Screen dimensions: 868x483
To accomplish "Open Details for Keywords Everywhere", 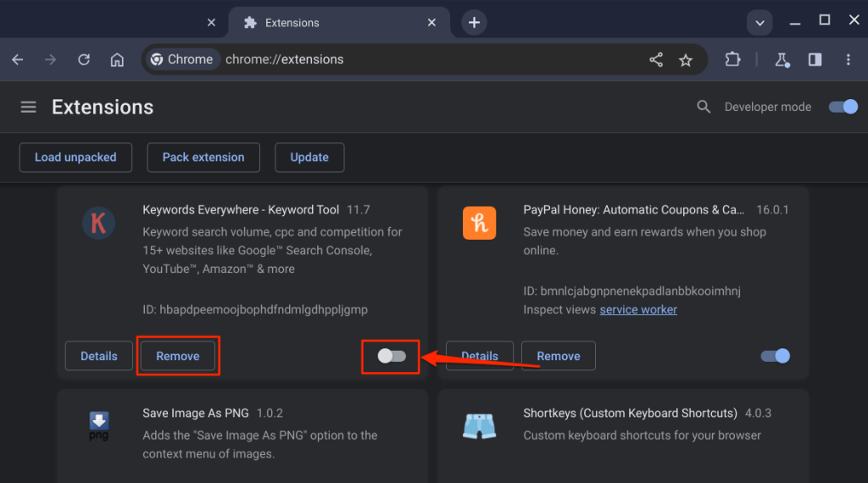I will click(x=99, y=356).
